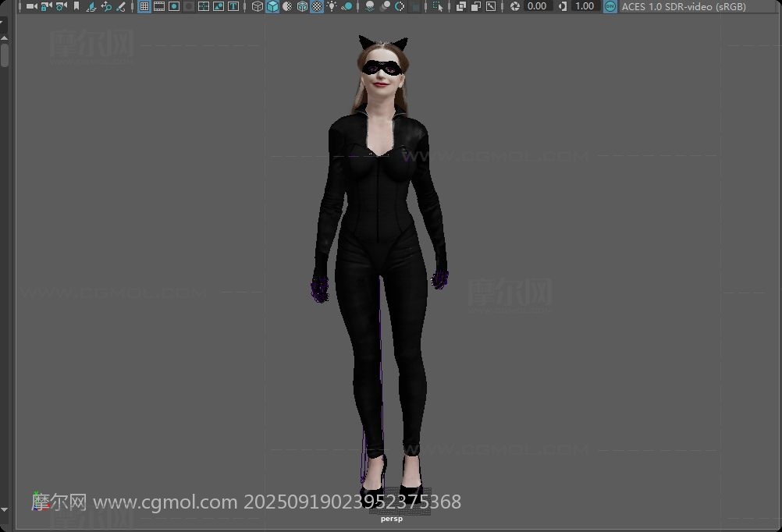Screen dimensions: 782x532
Task: Toggle the Safe Title overlay
Action: click(233, 6)
